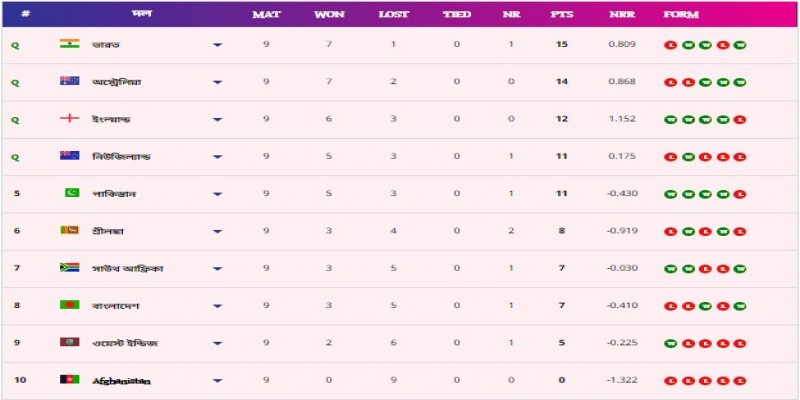Click the West Indies flag icon
800x400 pixels.
(x=69, y=343)
